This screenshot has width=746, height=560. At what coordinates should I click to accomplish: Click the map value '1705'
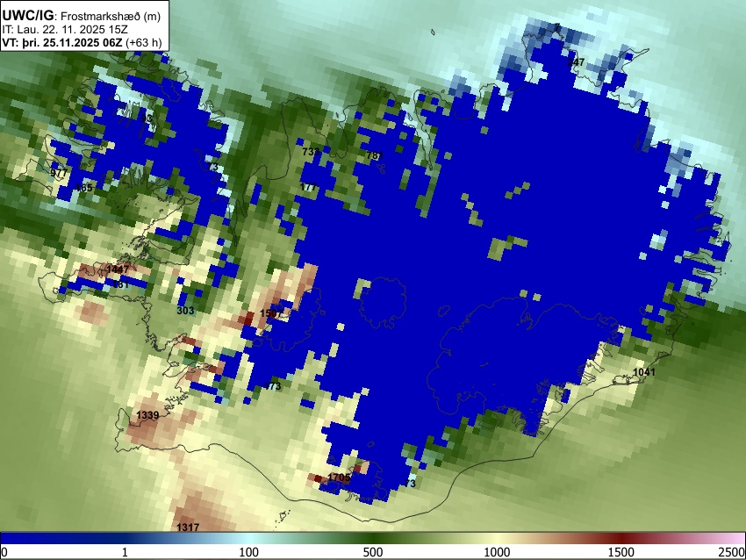(x=340, y=477)
